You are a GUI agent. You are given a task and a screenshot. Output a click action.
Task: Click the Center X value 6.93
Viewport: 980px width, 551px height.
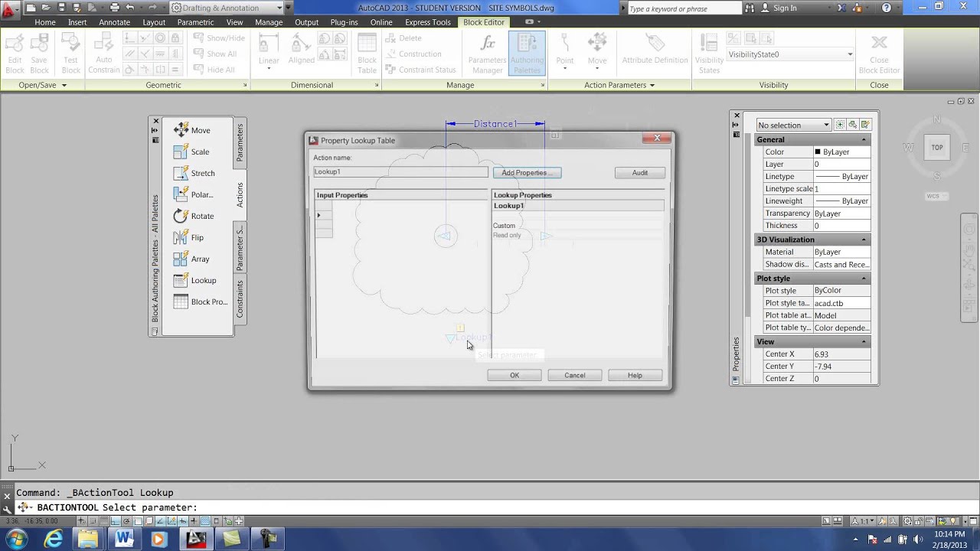841,354
